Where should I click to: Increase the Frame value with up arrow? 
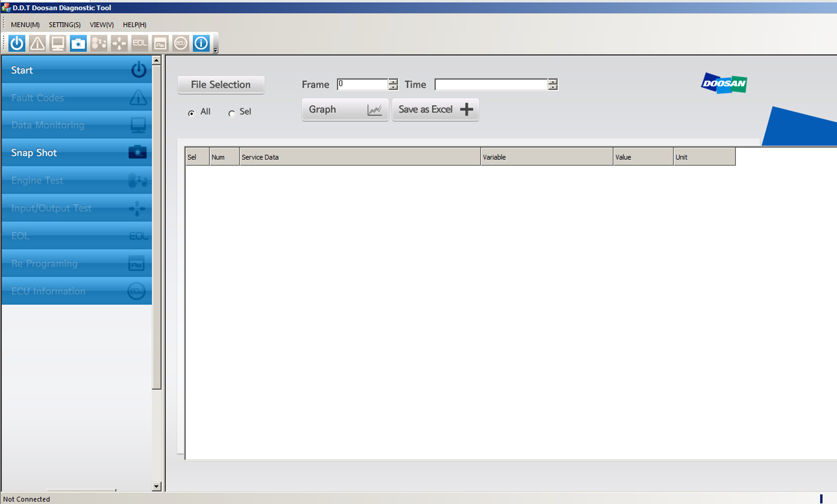click(393, 82)
